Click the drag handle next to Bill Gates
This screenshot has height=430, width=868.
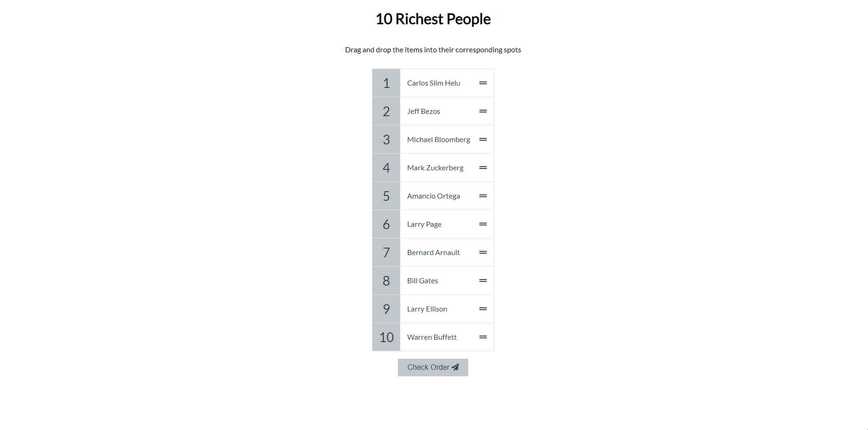tap(483, 281)
